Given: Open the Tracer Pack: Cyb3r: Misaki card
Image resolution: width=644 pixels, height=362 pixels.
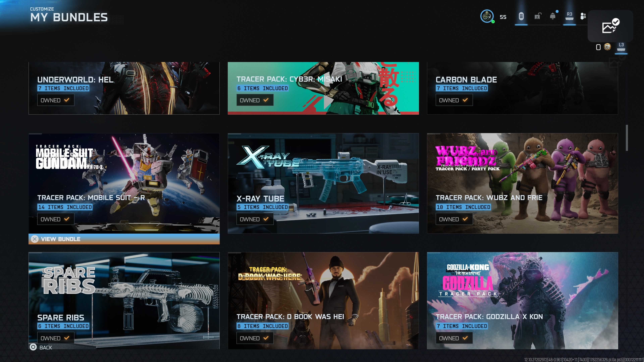Looking at the screenshot, I should coord(323,88).
